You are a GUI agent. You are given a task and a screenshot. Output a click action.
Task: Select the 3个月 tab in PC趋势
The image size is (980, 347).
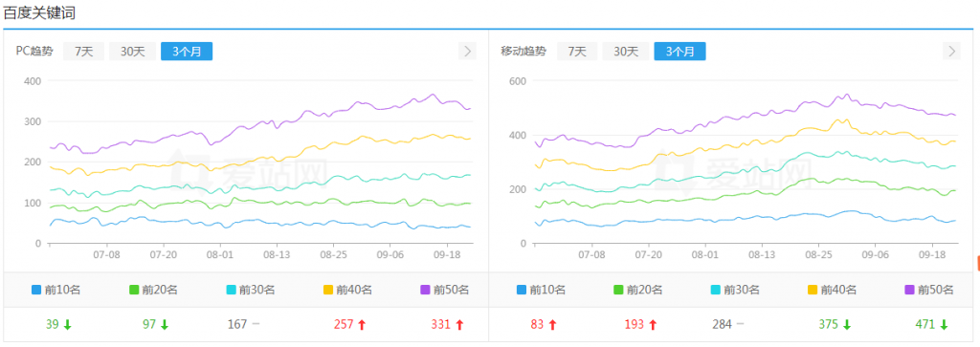[x=187, y=52]
